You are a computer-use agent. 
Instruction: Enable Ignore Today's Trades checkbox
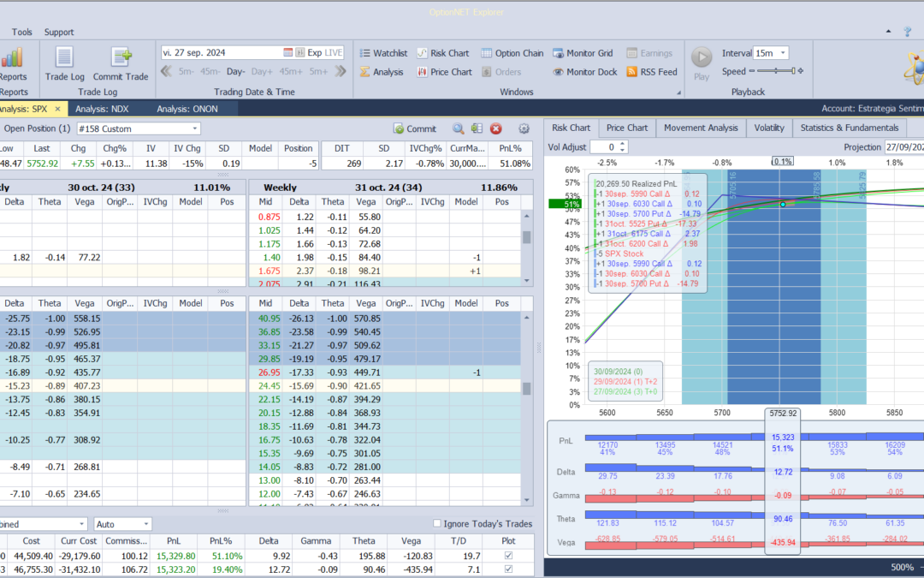(x=438, y=524)
